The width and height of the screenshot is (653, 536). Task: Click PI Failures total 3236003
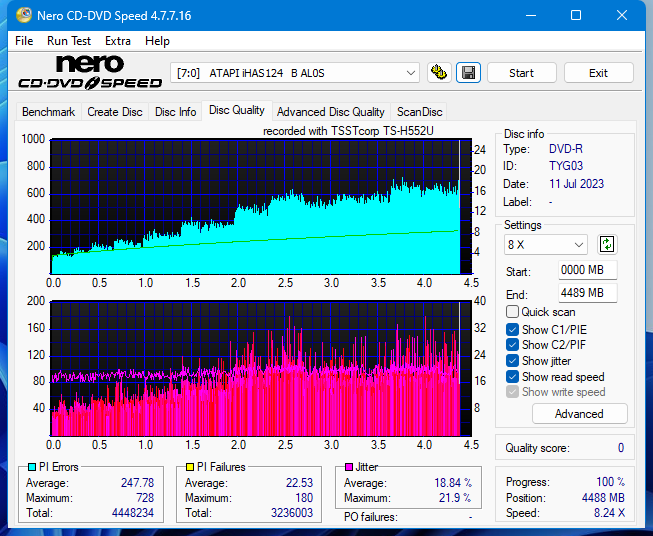pos(292,513)
